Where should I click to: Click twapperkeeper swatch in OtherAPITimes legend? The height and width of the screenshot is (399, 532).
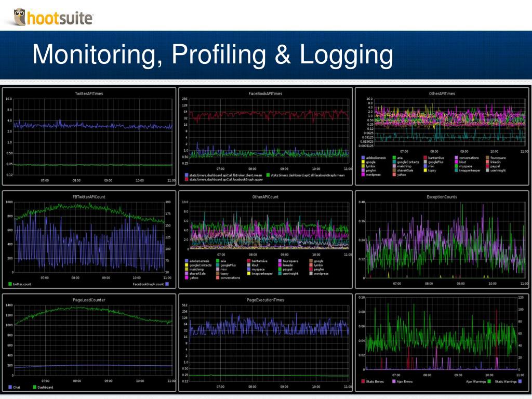pos(456,170)
